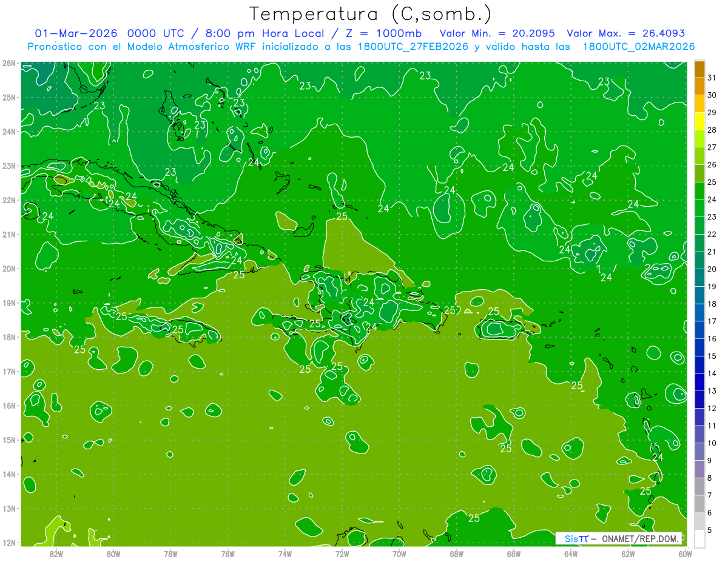
Task: Click the value 18 on the color scale
Action: (x=712, y=304)
